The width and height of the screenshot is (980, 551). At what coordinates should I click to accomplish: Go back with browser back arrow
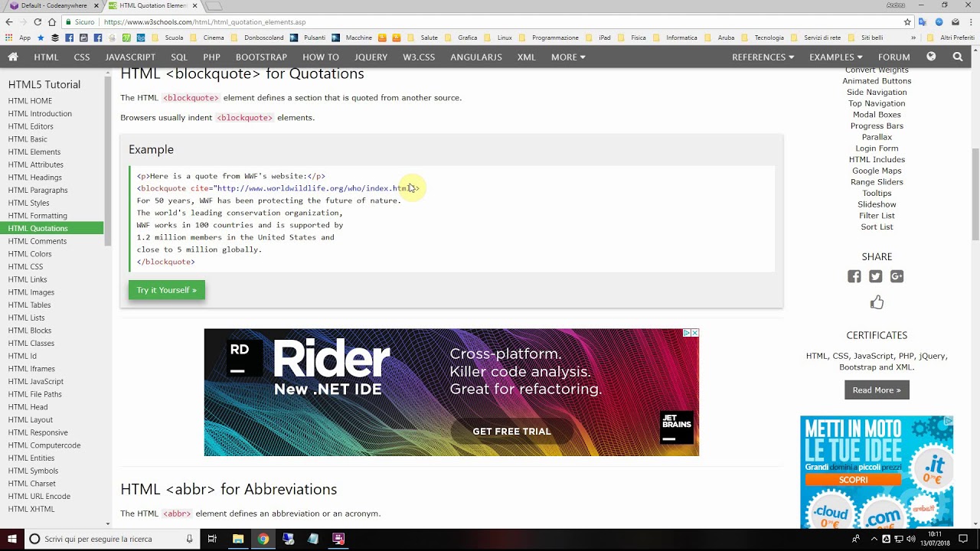(x=8, y=22)
